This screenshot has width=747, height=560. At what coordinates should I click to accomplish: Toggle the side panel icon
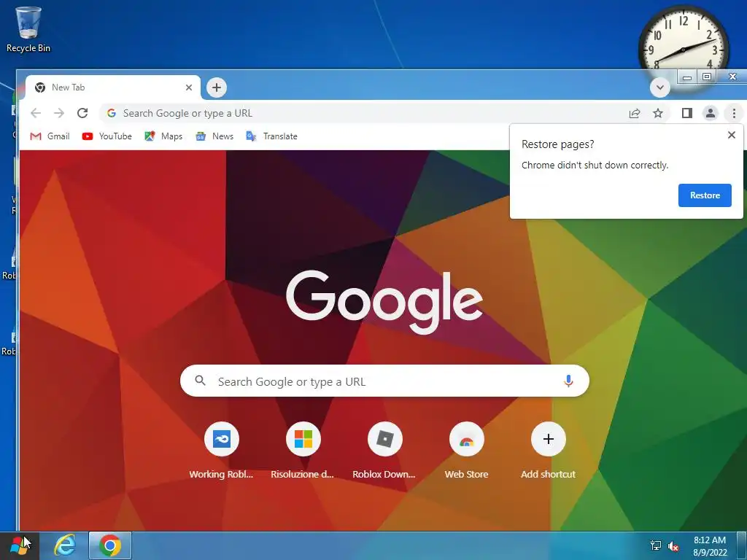click(686, 113)
